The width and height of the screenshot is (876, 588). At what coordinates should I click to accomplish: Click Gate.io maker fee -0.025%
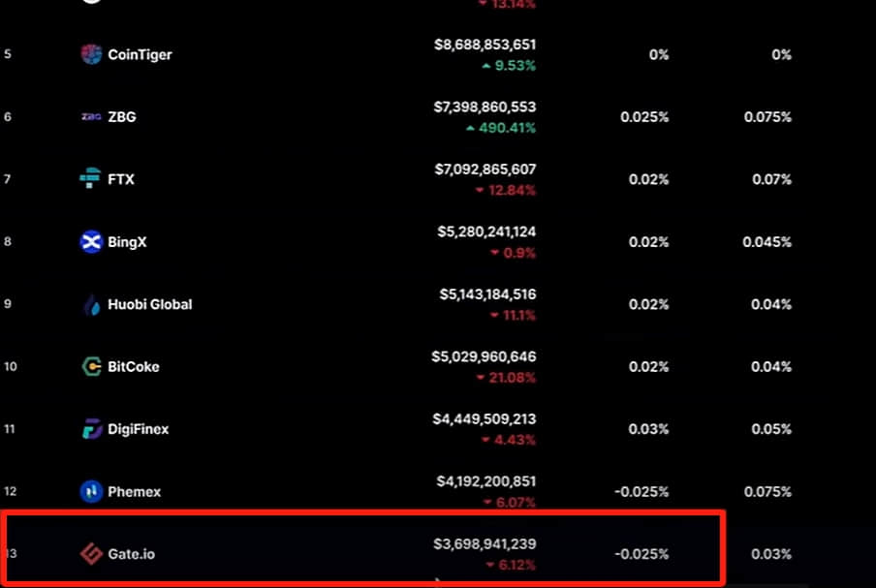[641, 554]
